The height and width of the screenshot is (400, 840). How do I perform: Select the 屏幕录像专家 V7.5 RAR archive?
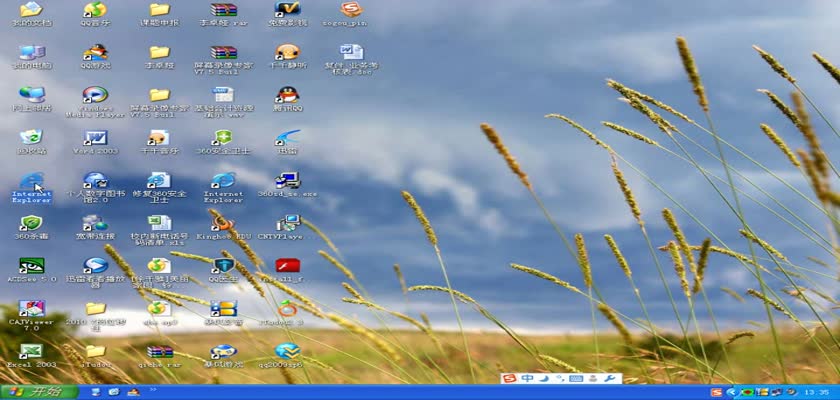pos(223,59)
